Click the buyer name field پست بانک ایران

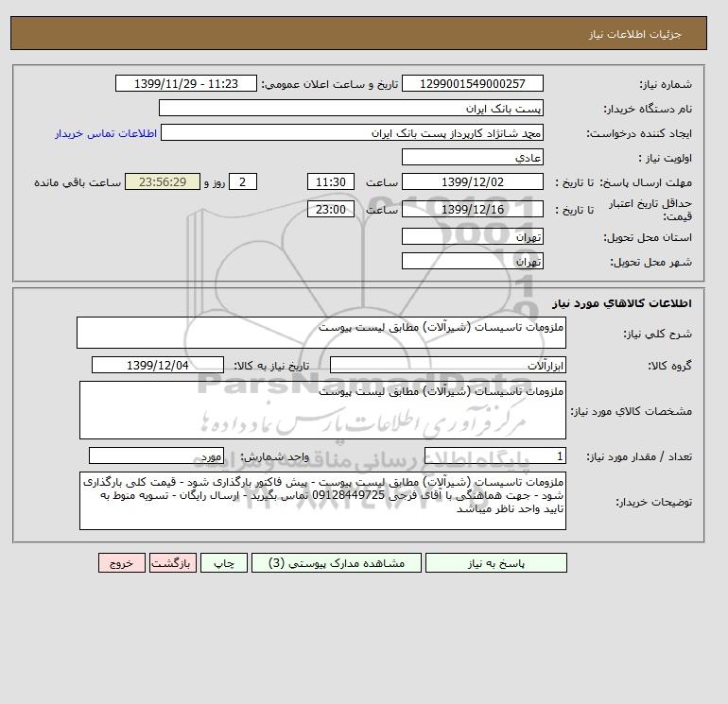(351, 108)
